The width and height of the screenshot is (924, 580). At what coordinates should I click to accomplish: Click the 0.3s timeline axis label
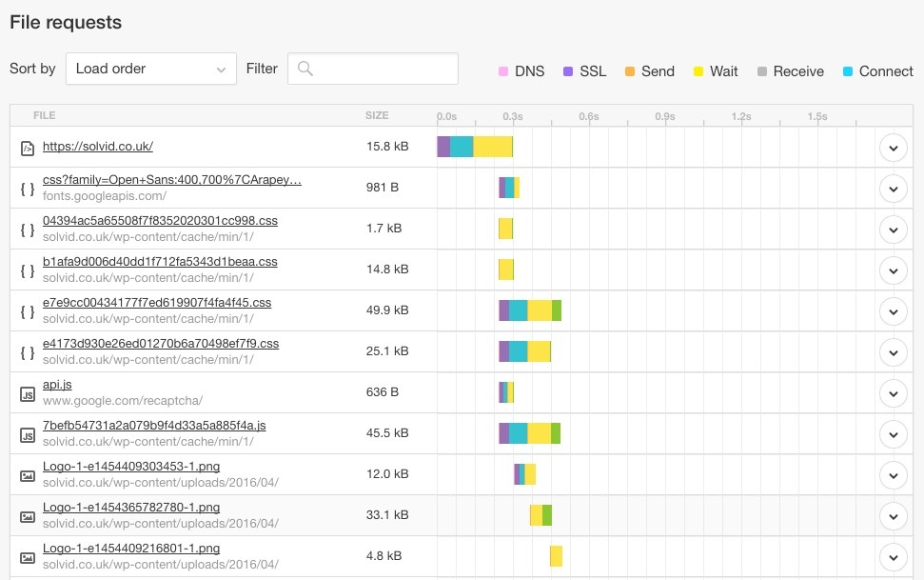(513, 117)
